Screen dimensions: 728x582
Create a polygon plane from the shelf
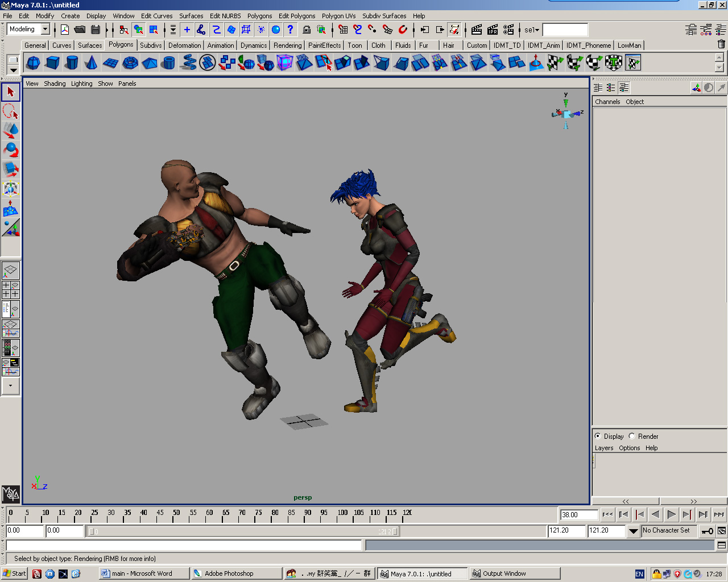tap(110, 63)
